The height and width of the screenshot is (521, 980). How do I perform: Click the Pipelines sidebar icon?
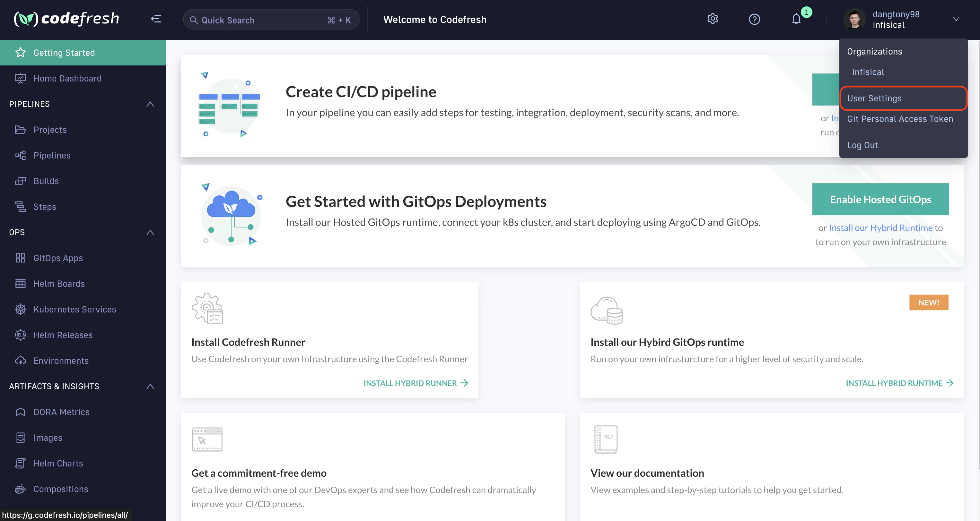pos(21,155)
